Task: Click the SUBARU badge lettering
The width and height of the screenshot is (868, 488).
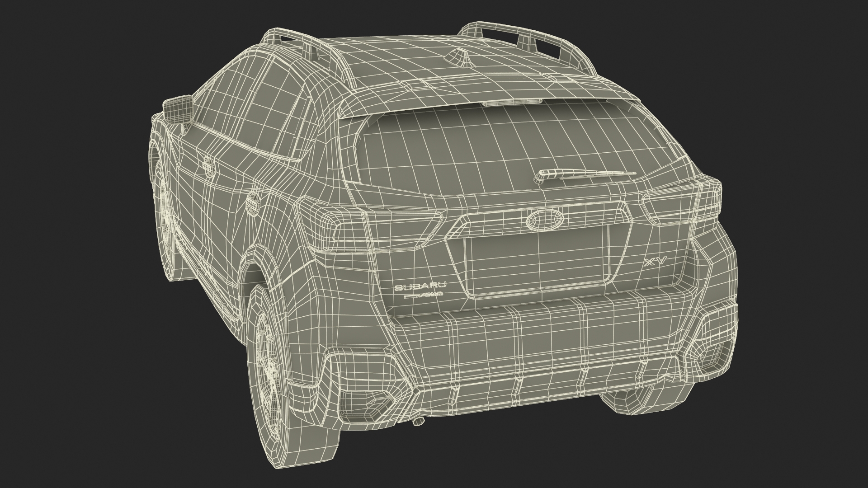Action: pos(421,286)
